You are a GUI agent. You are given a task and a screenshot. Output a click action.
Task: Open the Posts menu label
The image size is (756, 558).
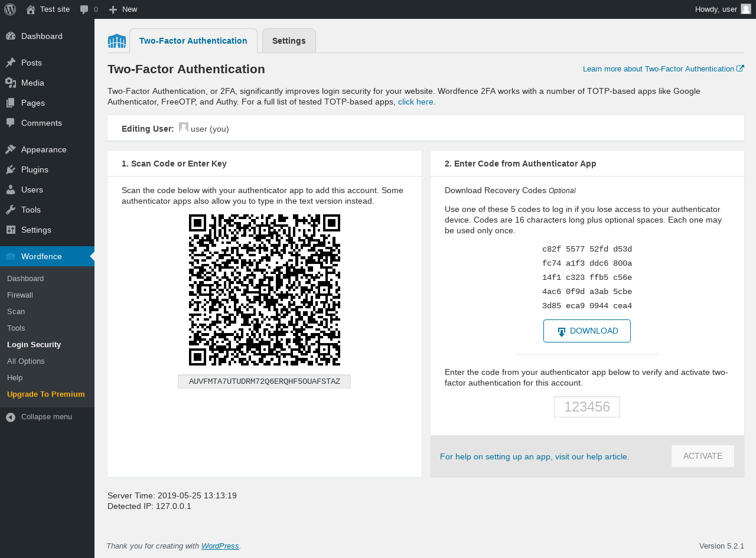point(31,63)
